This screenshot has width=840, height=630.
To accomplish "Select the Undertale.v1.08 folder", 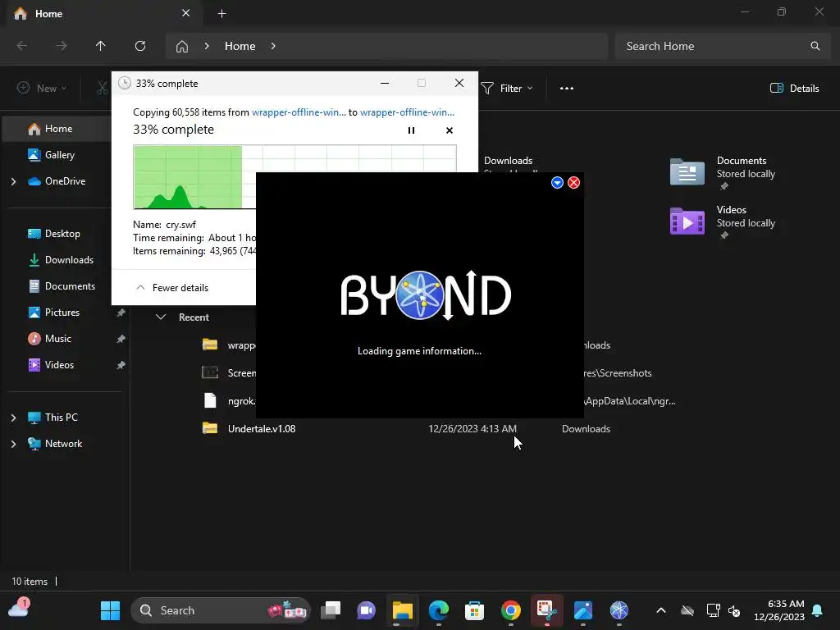I will (x=262, y=428).
